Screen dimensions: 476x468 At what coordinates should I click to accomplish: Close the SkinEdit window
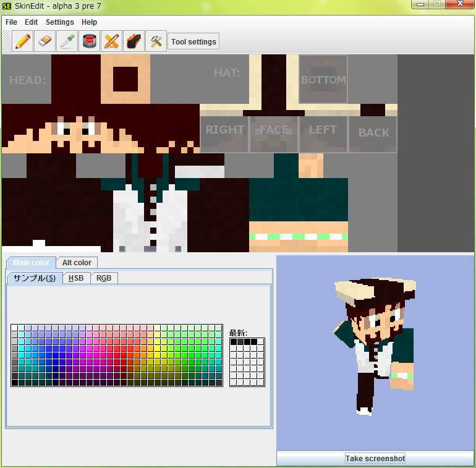point(460,4)
